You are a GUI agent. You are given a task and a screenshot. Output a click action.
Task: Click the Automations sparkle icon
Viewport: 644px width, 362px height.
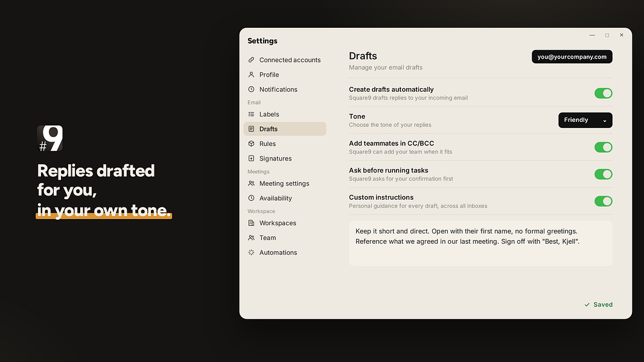click(251, 252)
